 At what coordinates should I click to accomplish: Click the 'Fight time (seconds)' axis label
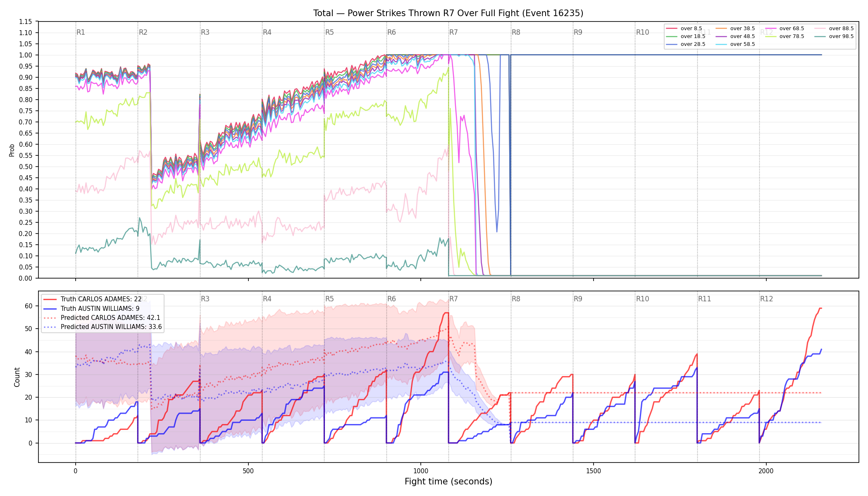click(448, 482)
